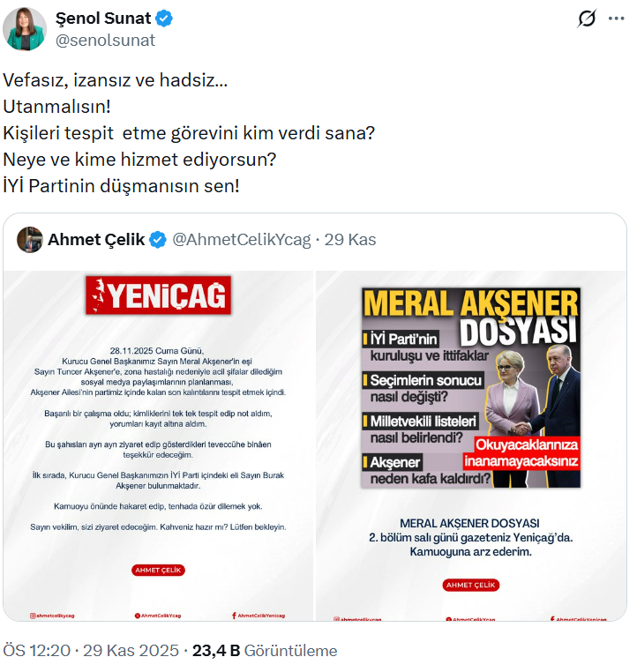Open the three-dot more options menu
Screen dimensions: 637x672
point(617,19)
